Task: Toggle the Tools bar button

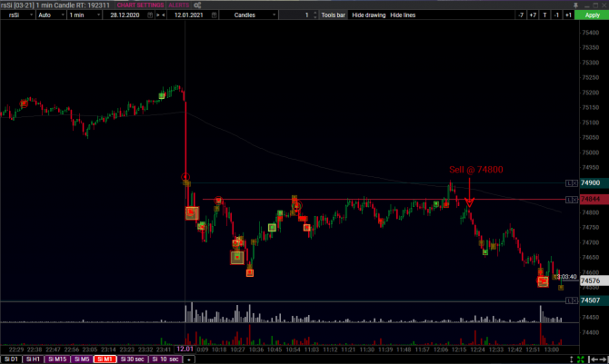Action: (333, 15)
